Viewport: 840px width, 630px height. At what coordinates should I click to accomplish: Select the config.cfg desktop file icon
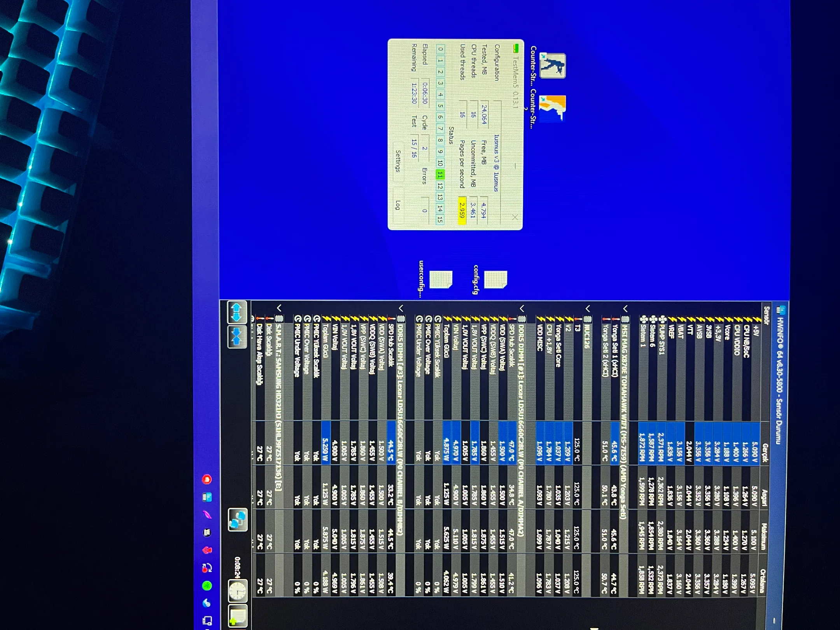pyautogui.click(x=496, y=279)
